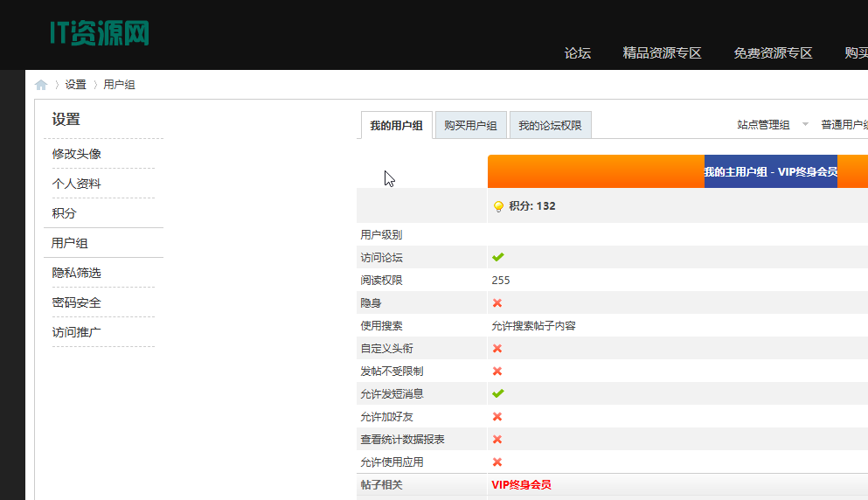This screenshot has height=500, width=868.
Task: Click the red cross in 自定义头衔 row
Action: [x=497, y=348]
